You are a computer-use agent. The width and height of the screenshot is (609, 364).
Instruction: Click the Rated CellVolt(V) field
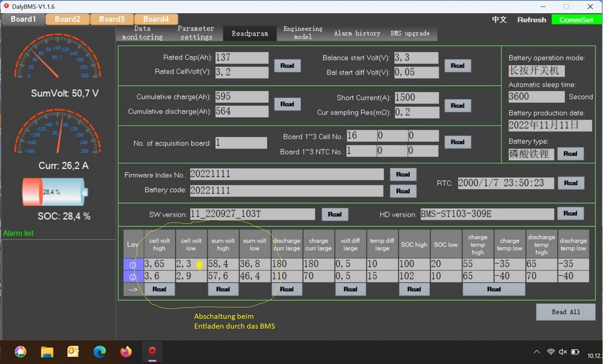(242, 72)
